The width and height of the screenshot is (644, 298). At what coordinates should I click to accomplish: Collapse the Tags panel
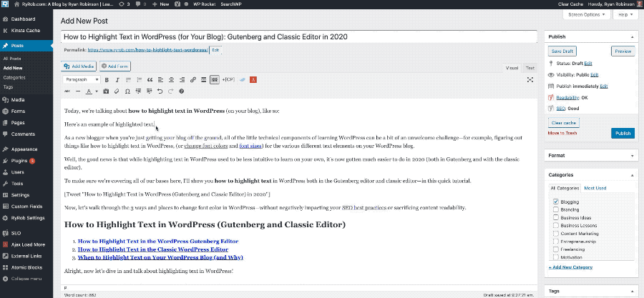tap(632, 292)
